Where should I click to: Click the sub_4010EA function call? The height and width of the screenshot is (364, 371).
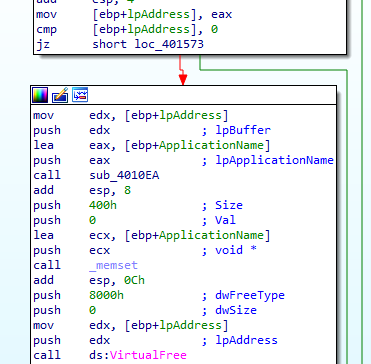pos(124,175)
